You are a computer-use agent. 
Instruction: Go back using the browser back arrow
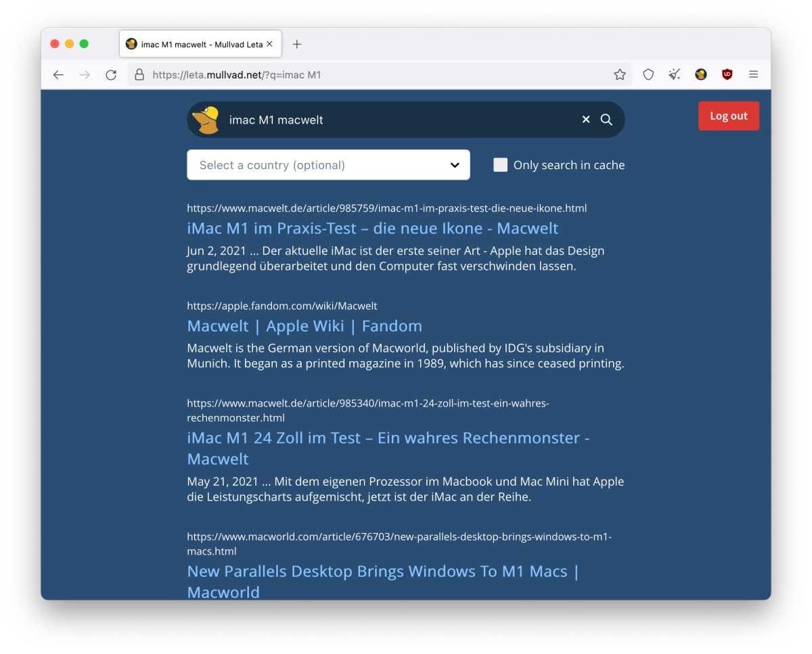point(58,75)
